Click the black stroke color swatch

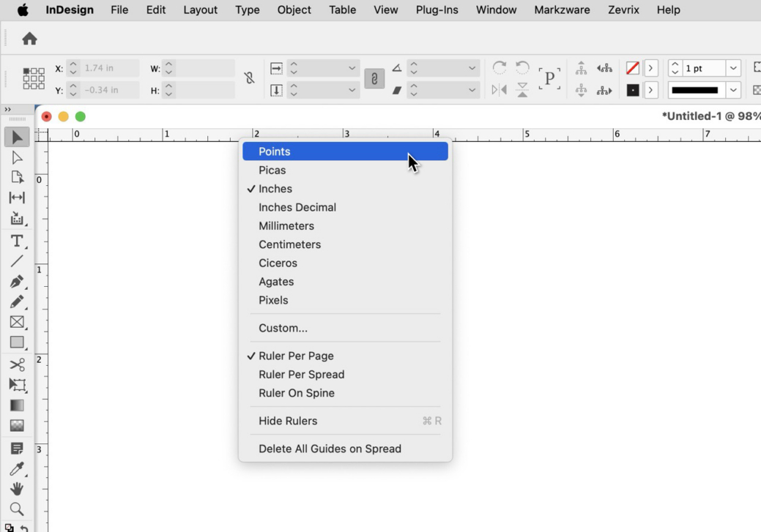pos(632,90)
